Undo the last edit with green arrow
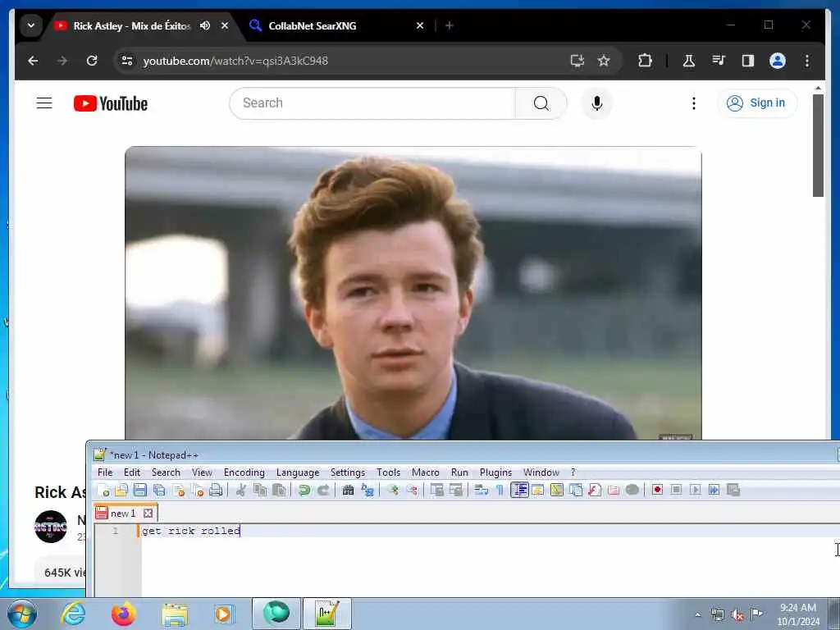 304,491
